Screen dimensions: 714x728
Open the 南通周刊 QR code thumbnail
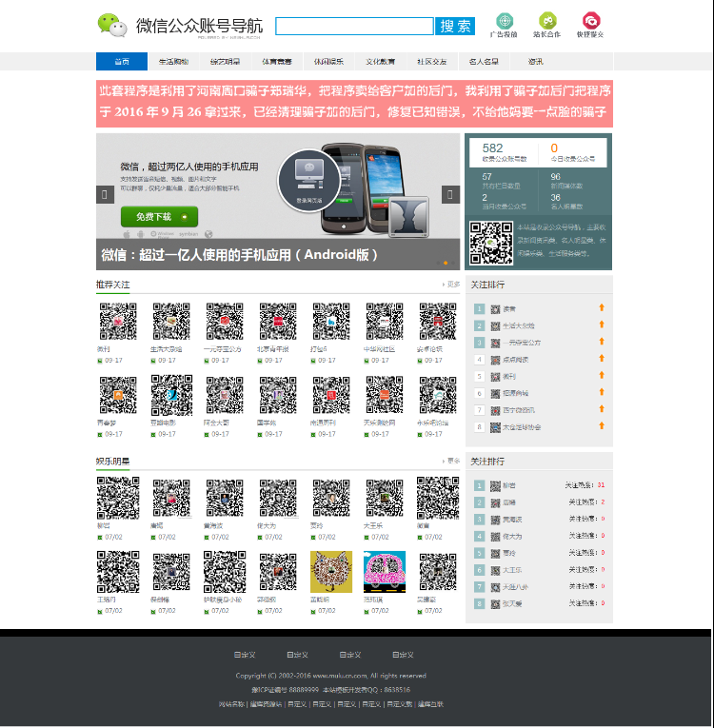[331, 395]
